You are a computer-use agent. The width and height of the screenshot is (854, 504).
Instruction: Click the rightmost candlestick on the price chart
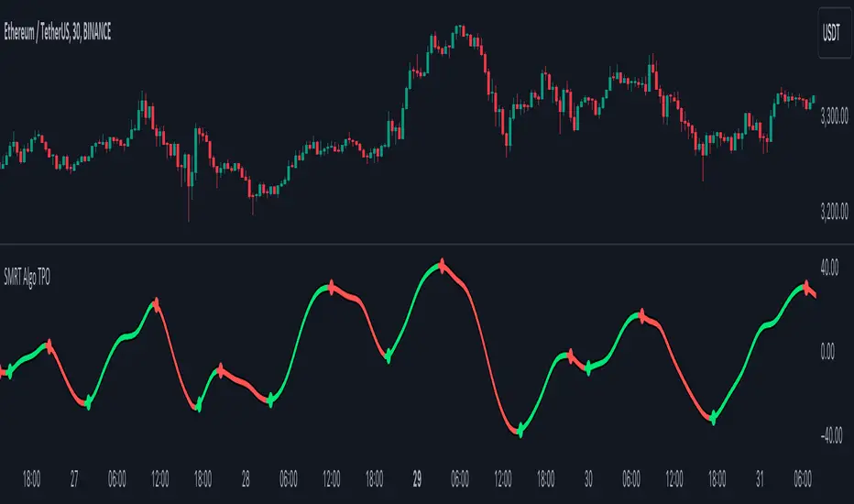pyautogui.click(x=814, y=97)
